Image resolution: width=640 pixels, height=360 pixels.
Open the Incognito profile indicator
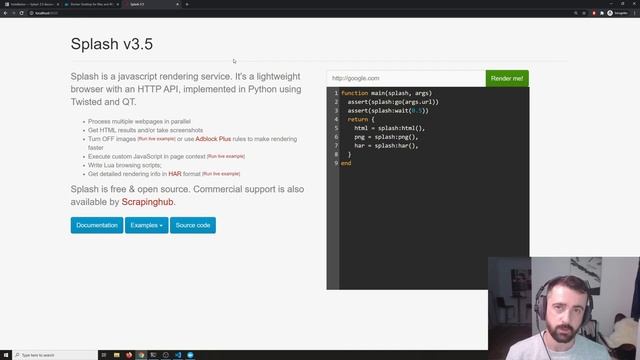coord(617,13)
